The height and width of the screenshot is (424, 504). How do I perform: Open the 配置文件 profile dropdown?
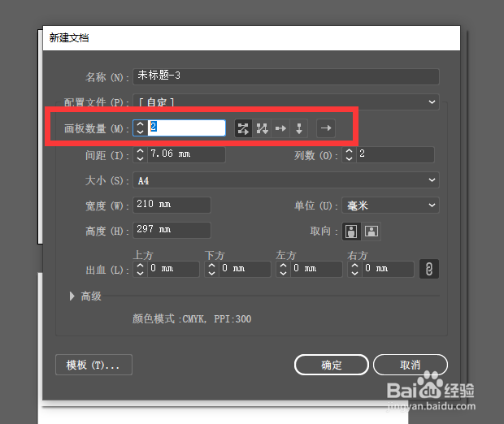pos(286,102)
